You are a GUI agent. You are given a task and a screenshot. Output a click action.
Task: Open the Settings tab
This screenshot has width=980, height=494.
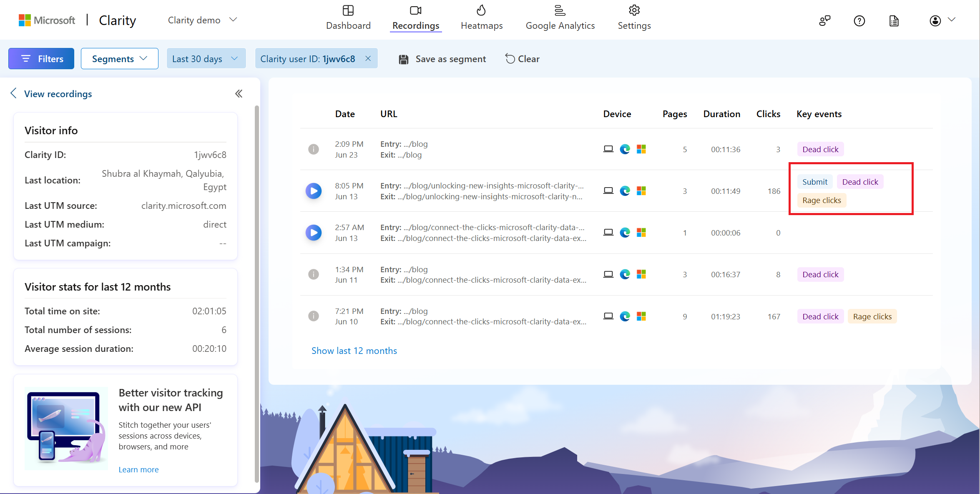[x=634, y=18]
